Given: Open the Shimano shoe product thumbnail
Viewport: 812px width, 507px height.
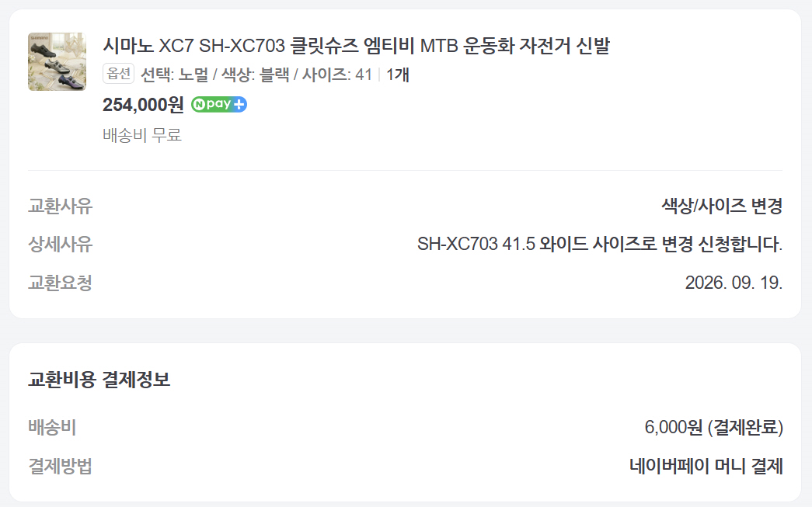Looking at the screenshot, I should point(57,61).
